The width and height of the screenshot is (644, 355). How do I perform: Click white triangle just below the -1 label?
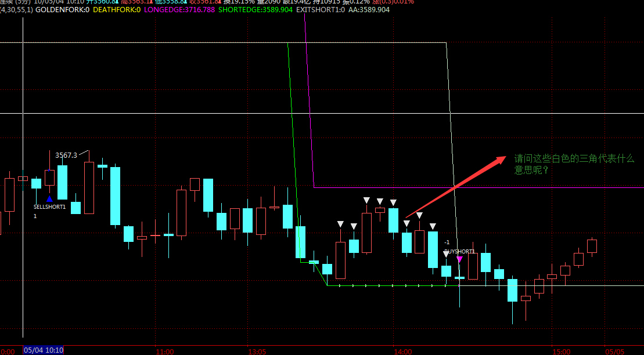click(446, 254)
